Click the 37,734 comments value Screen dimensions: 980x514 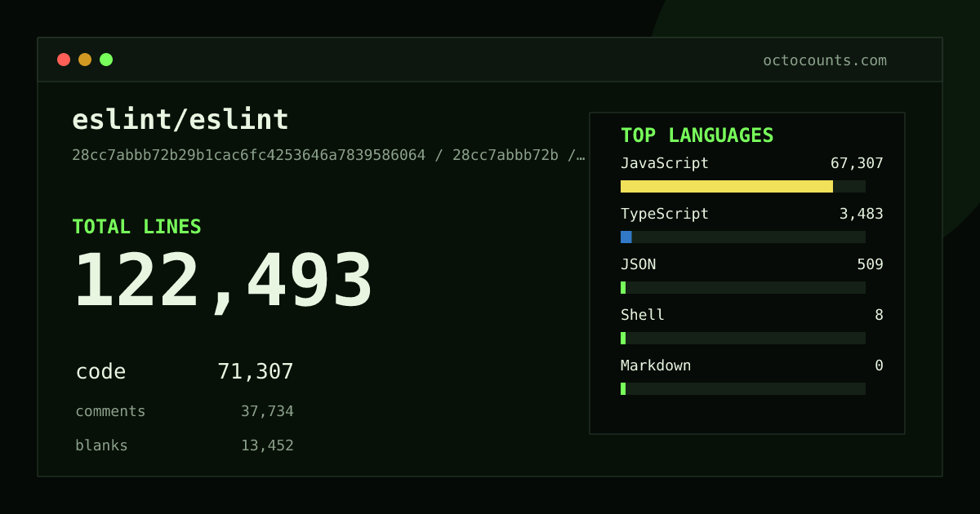click(x=267, y=411)
